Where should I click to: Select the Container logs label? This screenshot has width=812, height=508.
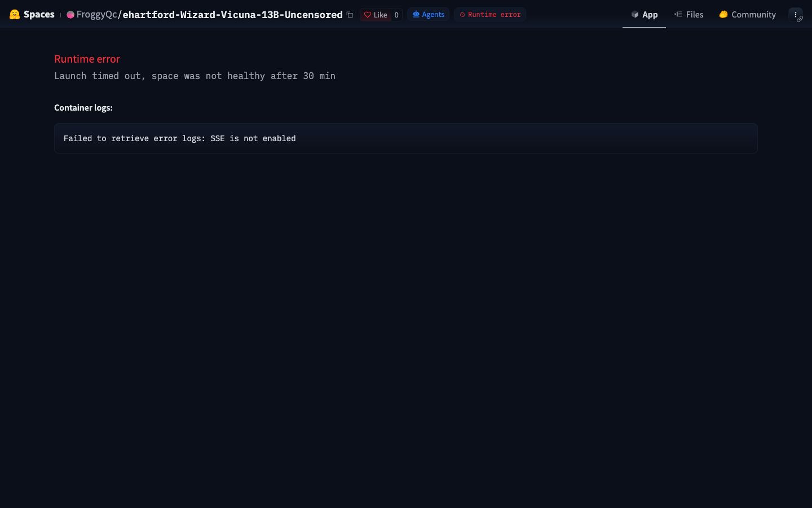83,108
